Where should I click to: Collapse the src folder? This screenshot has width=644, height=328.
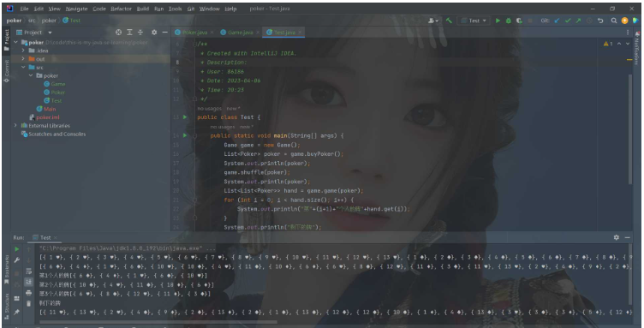coord(23,68)
